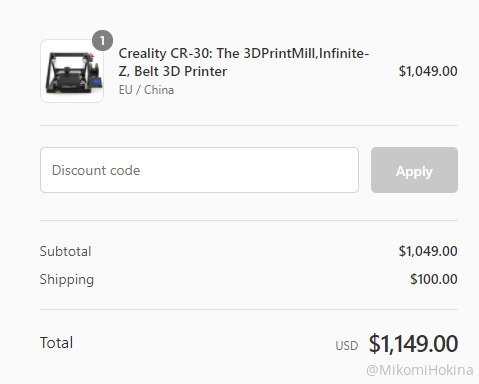Select the EU / China variant text
Viewport: 479px width, 384px height.
tap(146, 90)
